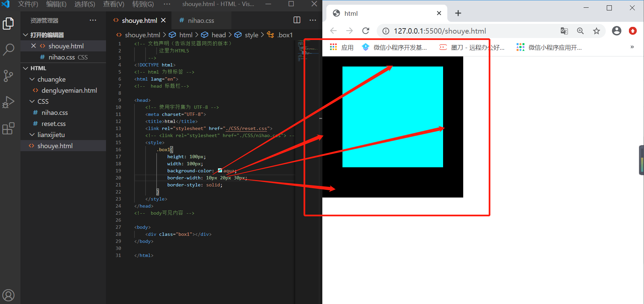Screen dimensions: 644x304
Task: Collapse the lianxijietu folder
Action: tap(32, 135)
